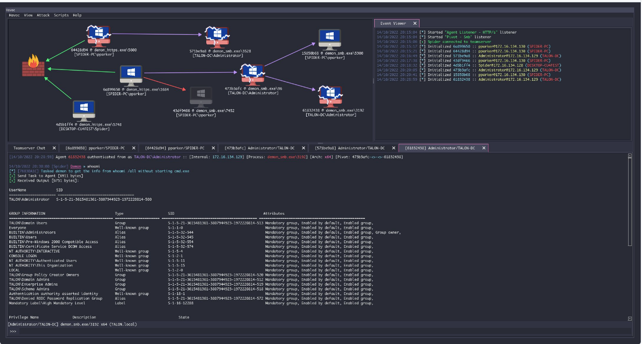Open the [571be9a8] Administrator/TALON-DC tab

coord(350,148)
